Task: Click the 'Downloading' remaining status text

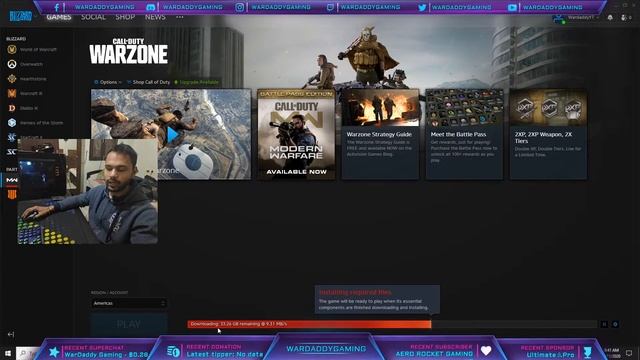Action: coord(239,324)
